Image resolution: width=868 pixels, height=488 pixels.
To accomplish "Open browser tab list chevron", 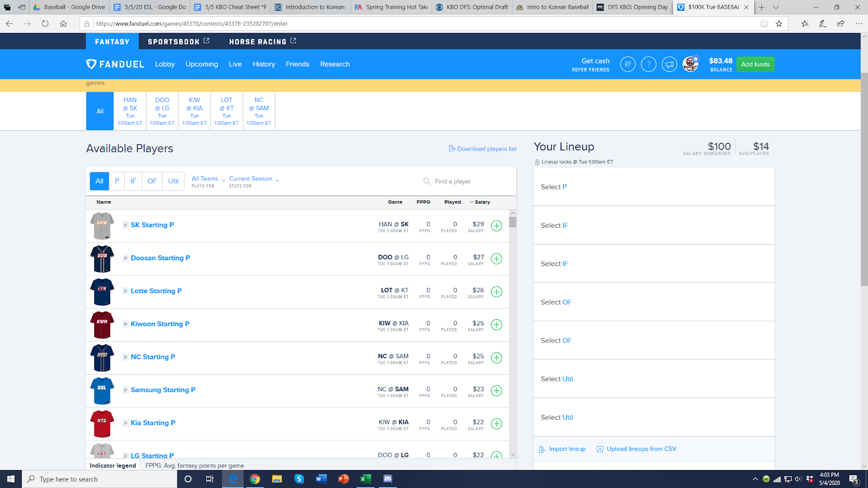I will pos(776,7).
